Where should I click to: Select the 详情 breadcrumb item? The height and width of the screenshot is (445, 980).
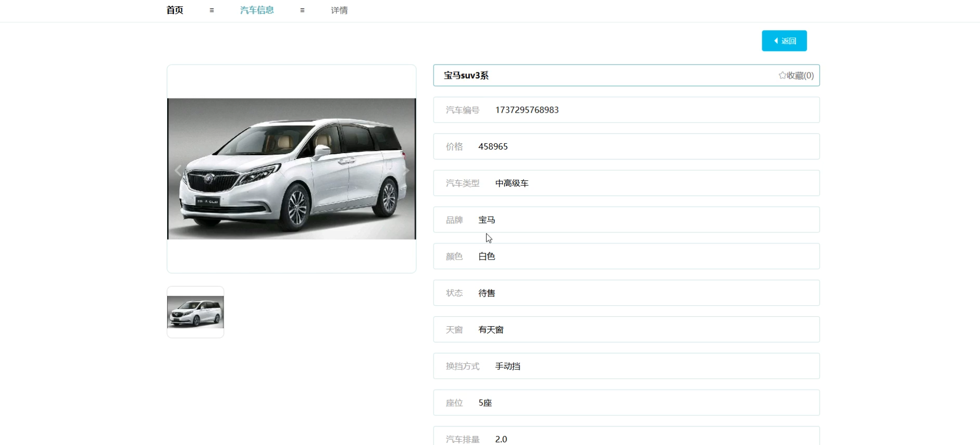click(339, 10)
